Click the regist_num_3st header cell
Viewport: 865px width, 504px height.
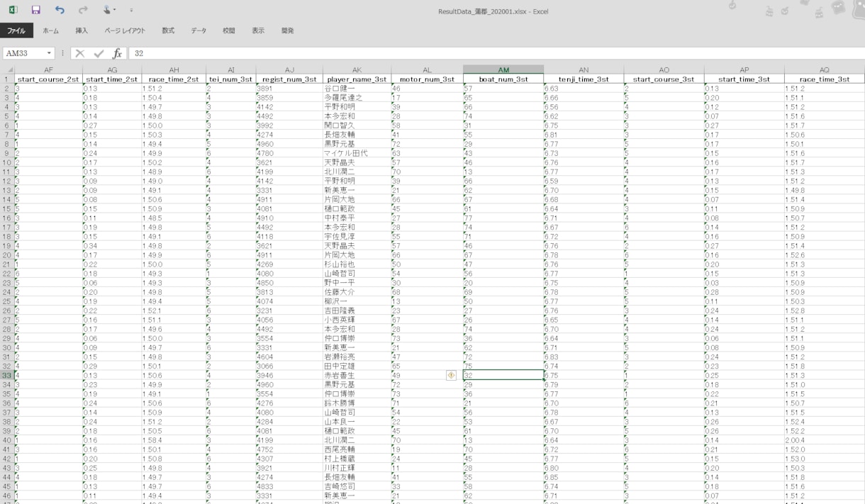289,79
